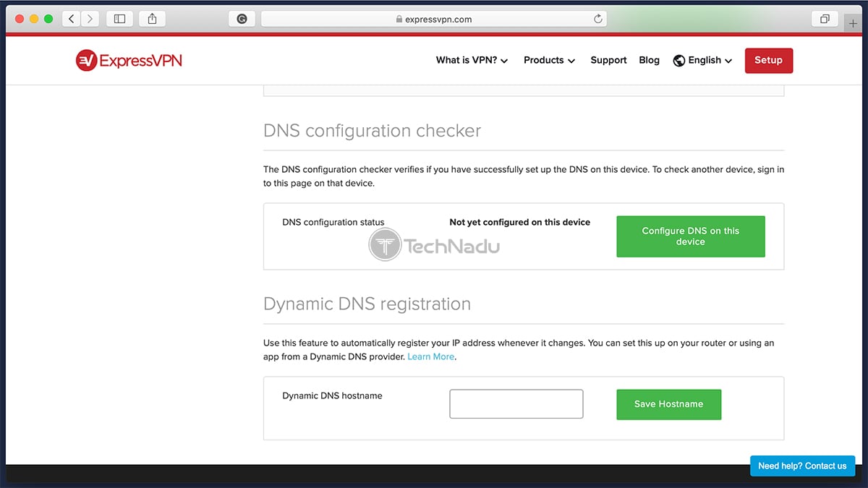The height and width of the screenshot is (488, 868).
Task: Click the DNS configuration checker heading
Action: point(372,131)
